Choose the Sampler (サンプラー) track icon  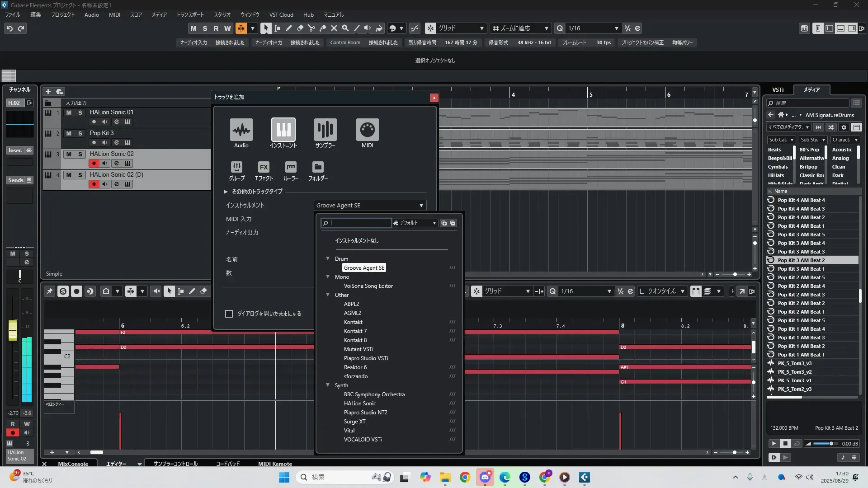click(x=325, y=130)
